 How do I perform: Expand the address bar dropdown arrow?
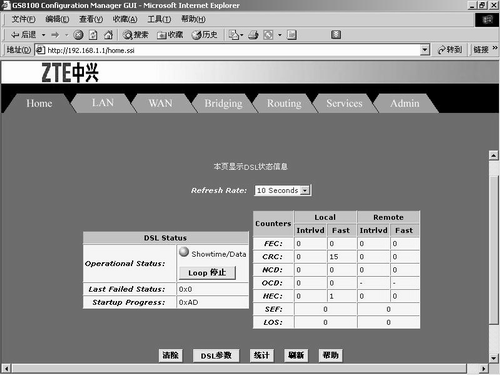point(425,50)
